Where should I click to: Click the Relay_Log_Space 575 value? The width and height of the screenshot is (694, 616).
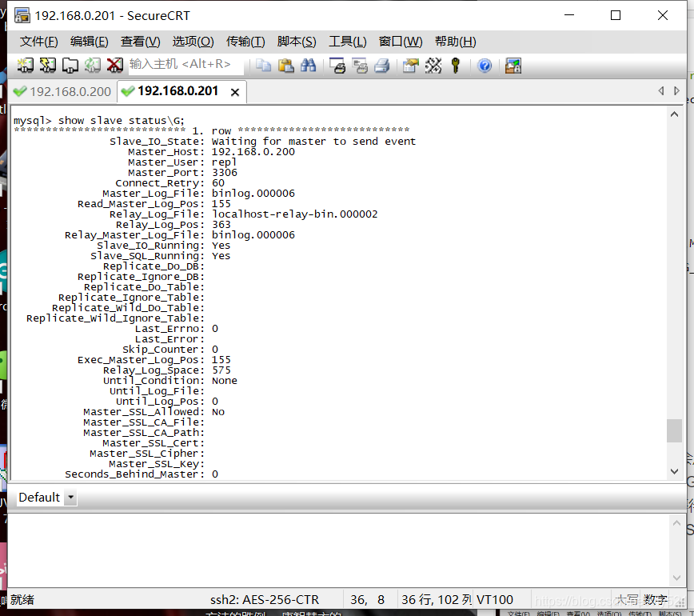pos(221,370)
